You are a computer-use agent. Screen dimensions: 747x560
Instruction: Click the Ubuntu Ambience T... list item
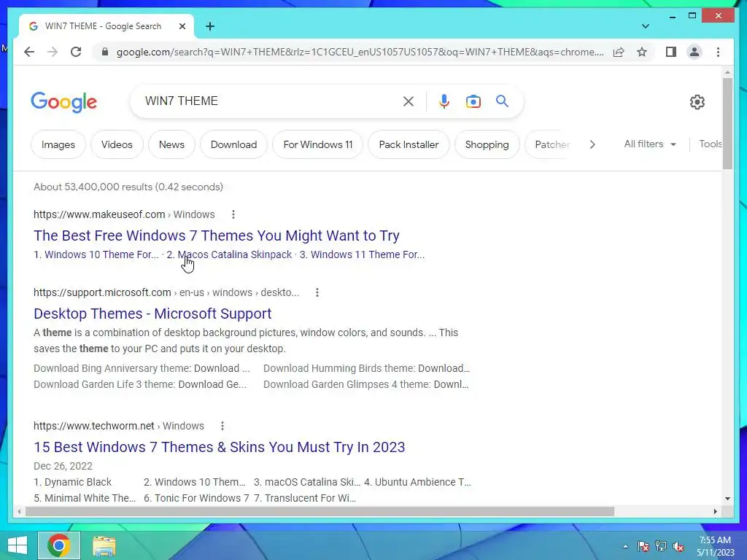(417, 483)
